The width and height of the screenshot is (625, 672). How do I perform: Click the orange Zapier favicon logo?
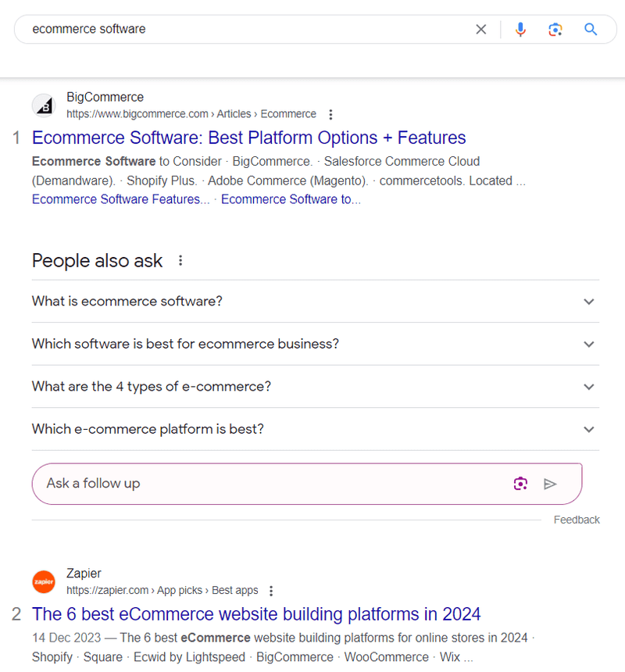coord(44,581)
